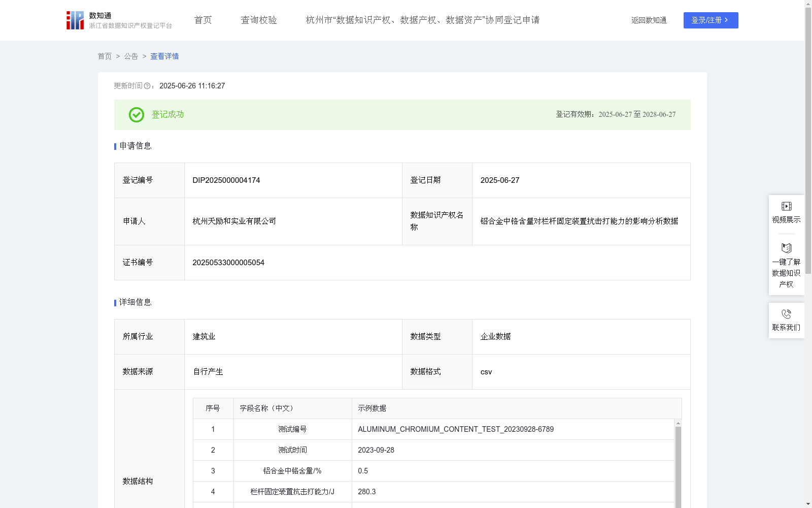Select registration number DIP2025000004174
Image resolution: width=812 pixels, height=508 pixels.
pyautogui.click(x=226, y=180)
